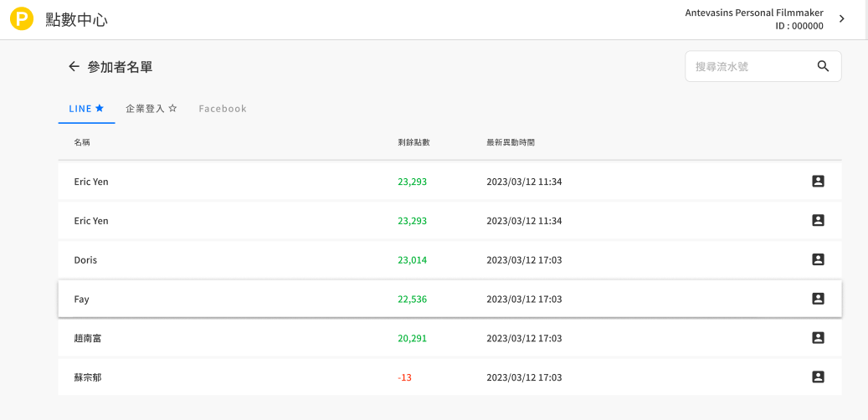Viewport: 868px width, 420px height.
Task: Open the topmost Eric Yen profile card icon
Action: [818, 182]
